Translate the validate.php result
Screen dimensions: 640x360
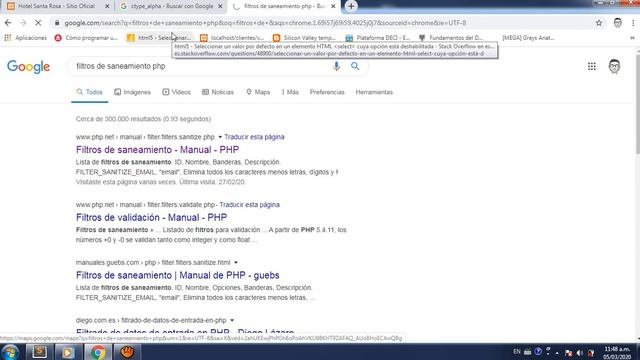coord(249,204)
